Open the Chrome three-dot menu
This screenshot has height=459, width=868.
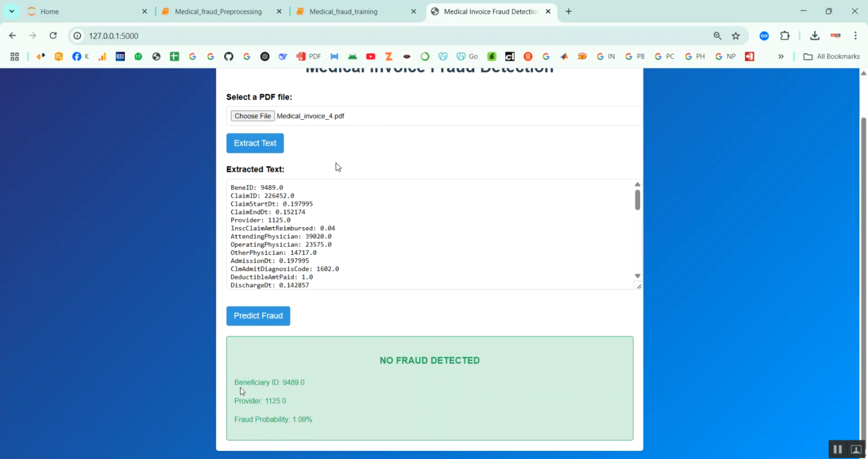(855, 36)
